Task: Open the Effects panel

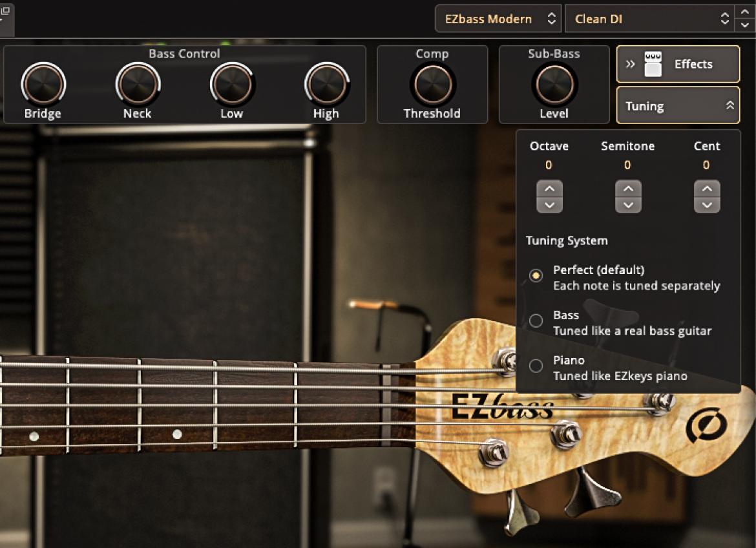Action: click(x=678, y=64)
